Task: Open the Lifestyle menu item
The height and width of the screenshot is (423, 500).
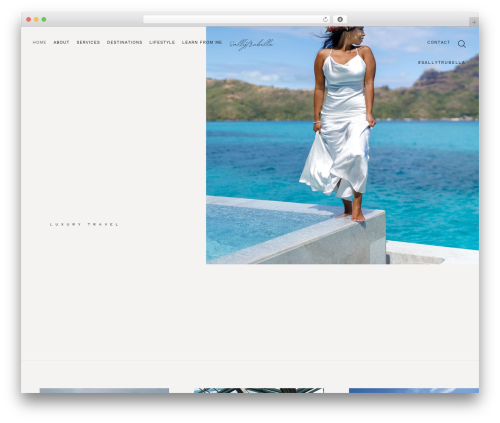Action: point(162,42)
